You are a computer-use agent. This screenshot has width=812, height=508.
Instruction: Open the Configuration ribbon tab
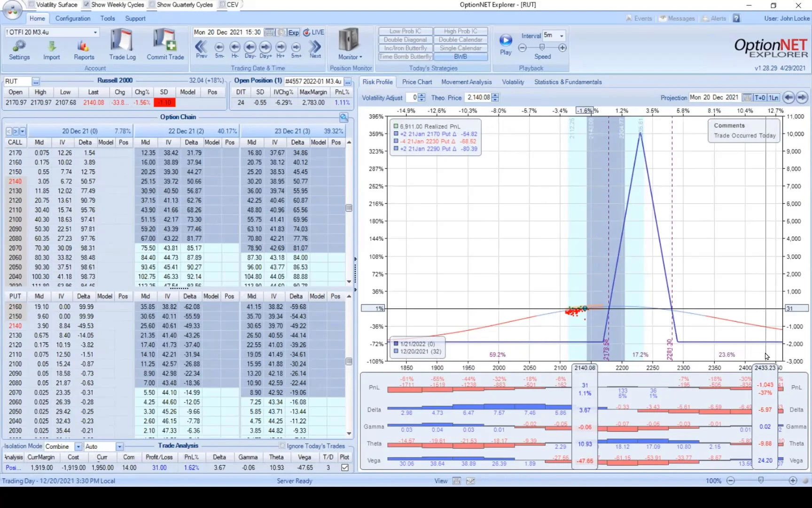point(73,18)
